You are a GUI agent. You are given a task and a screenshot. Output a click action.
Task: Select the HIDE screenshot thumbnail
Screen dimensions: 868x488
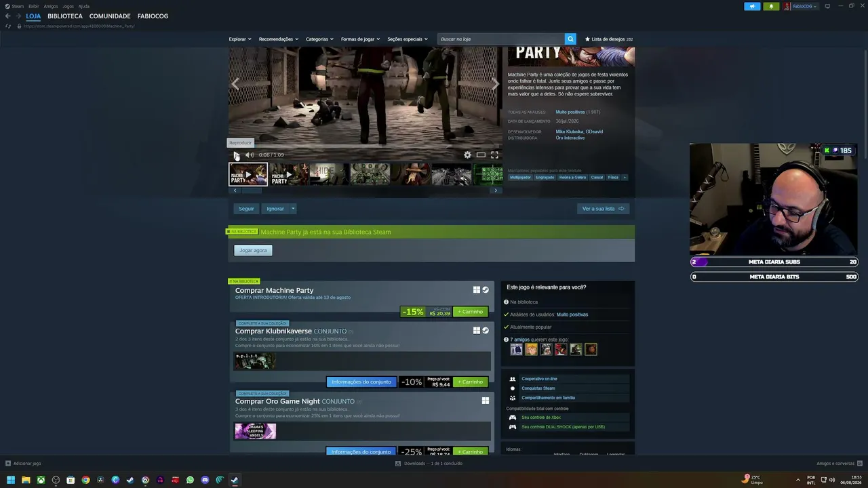pyautogui.click(x=330, y=174)
